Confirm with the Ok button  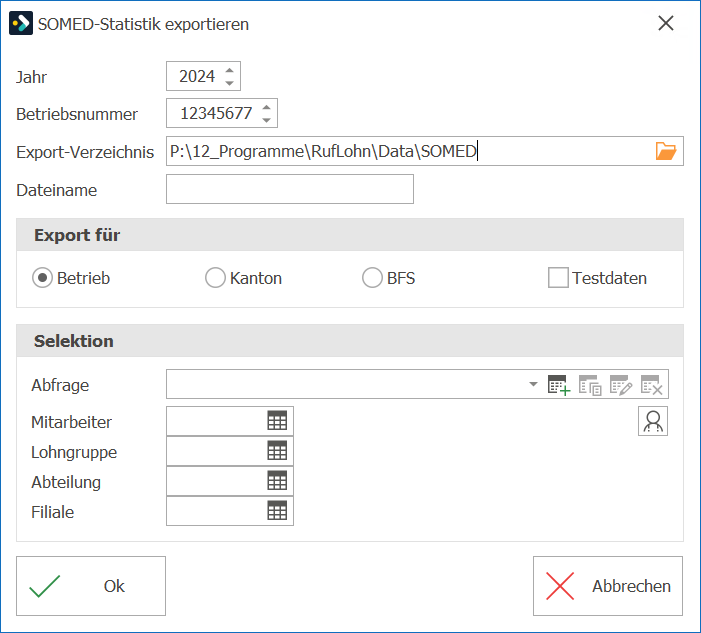pos(91,586)
